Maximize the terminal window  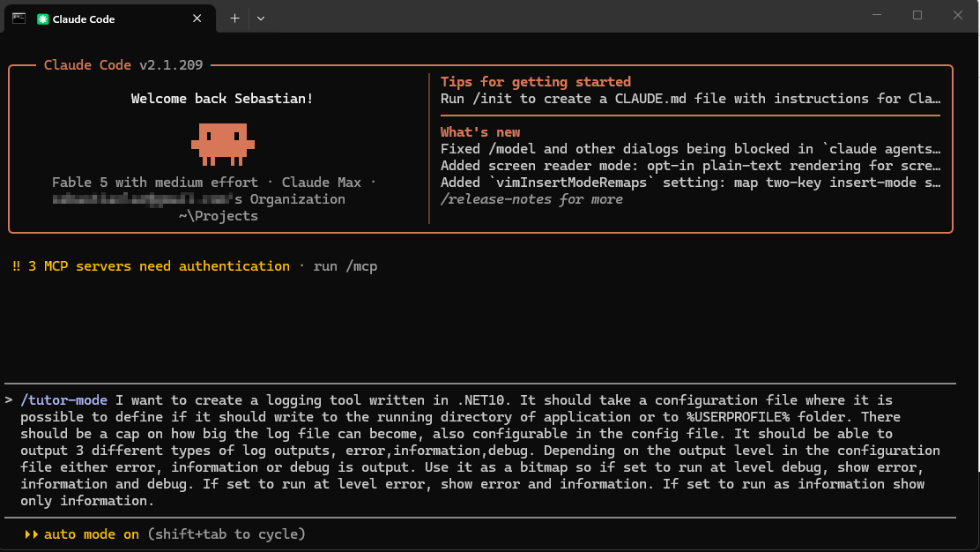click(x=917, y=15)
